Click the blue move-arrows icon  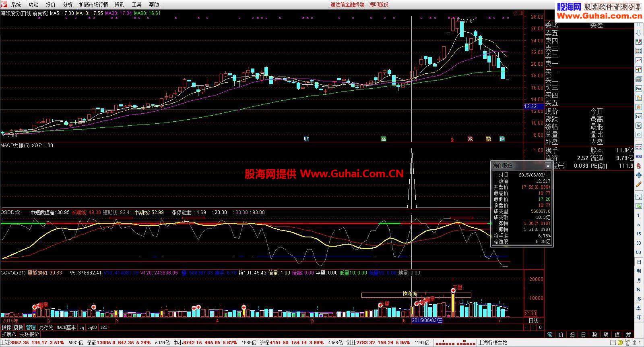pyautogui.click(x=639, y=175)
